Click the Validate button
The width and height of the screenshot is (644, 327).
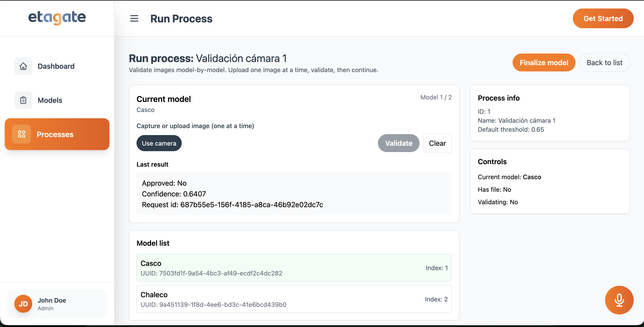(399, 143)
